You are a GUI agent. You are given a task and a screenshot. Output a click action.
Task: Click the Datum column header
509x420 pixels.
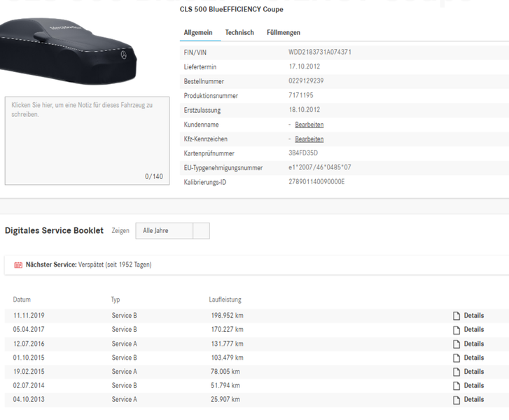(22, 300)
